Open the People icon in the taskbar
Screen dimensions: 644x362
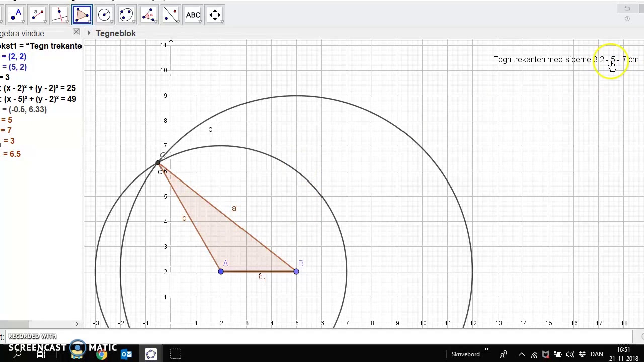(x=503, y=354)
